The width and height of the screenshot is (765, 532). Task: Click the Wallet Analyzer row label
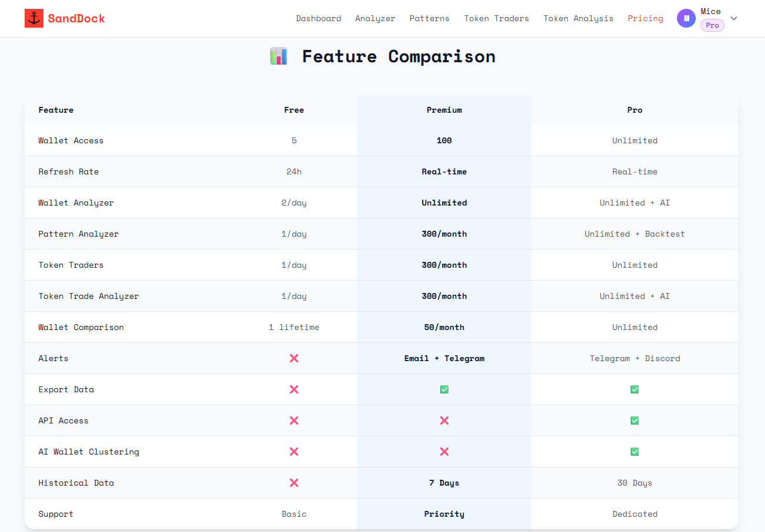coord(76,203)
